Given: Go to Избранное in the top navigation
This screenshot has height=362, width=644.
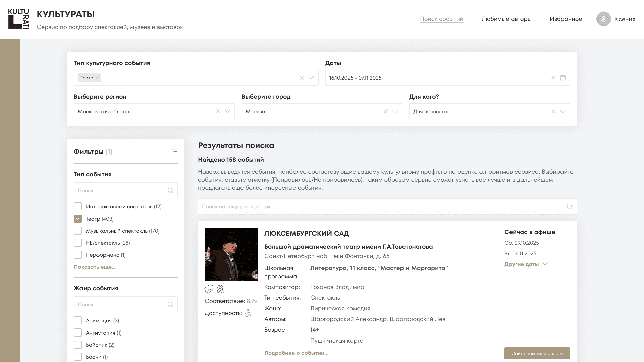Looking at the screenshot, I should [566, 19].
